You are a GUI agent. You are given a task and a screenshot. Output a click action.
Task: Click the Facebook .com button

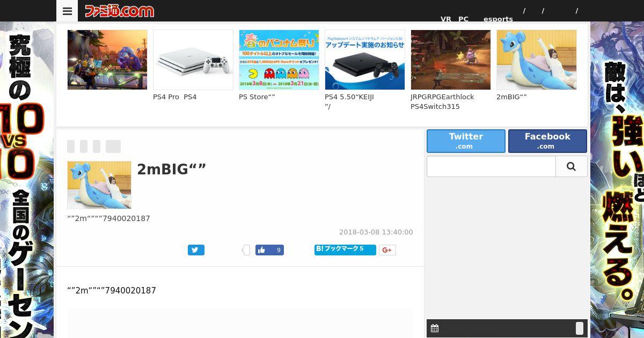547,141
